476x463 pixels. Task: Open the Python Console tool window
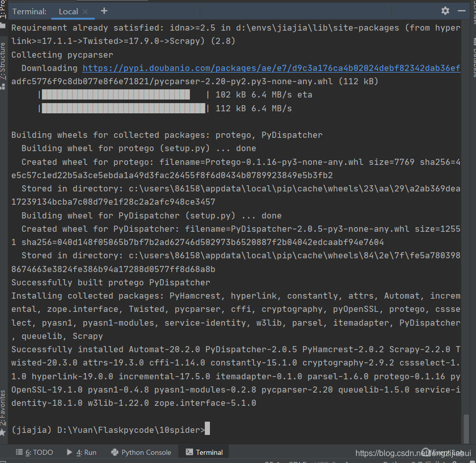pos(141,452)
